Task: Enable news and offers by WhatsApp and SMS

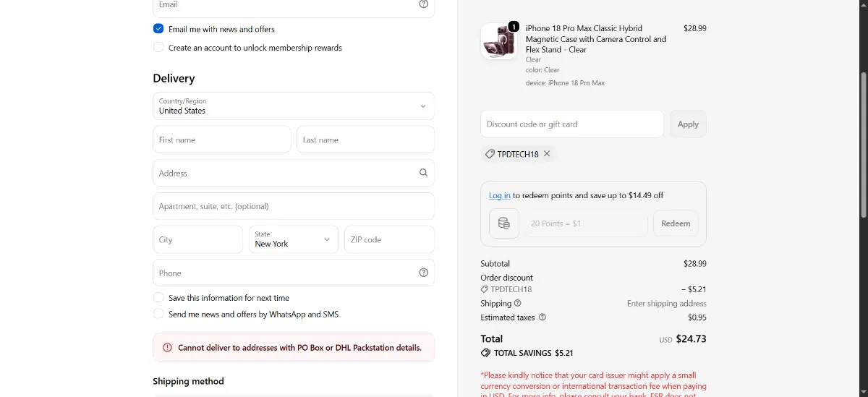Action: [158, 315]
